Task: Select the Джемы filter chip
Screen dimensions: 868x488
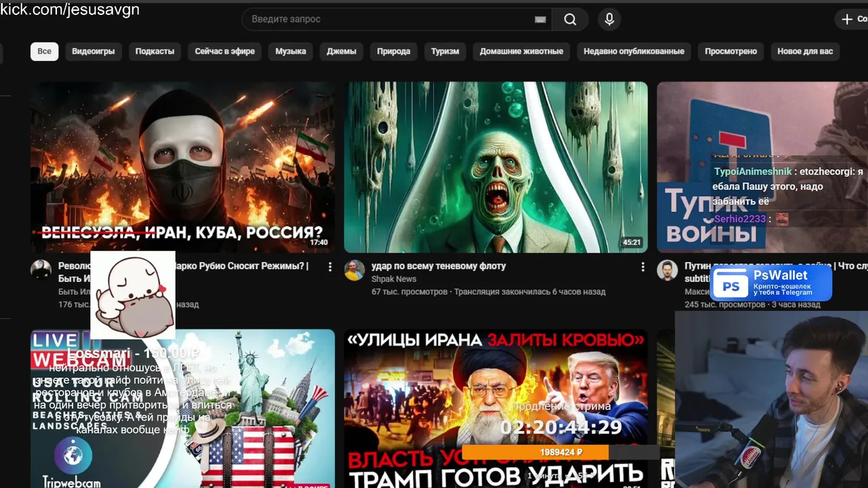Action: [341, 52]
